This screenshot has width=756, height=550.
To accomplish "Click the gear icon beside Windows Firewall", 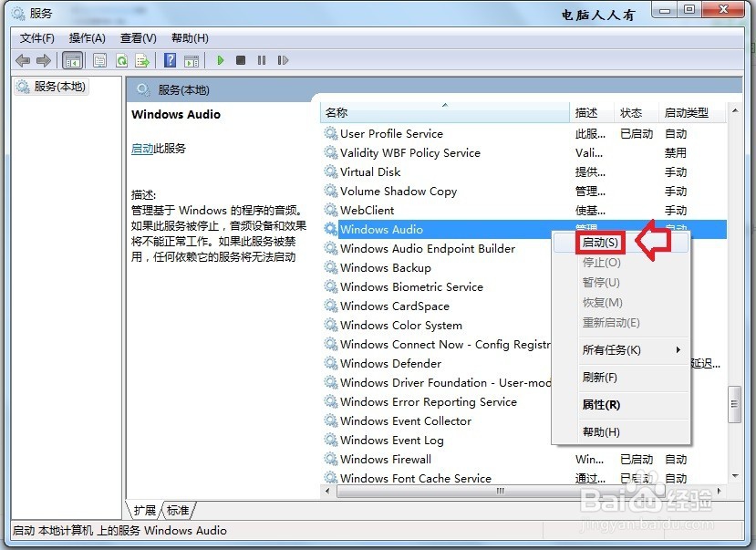I will (x=330, y=459).
